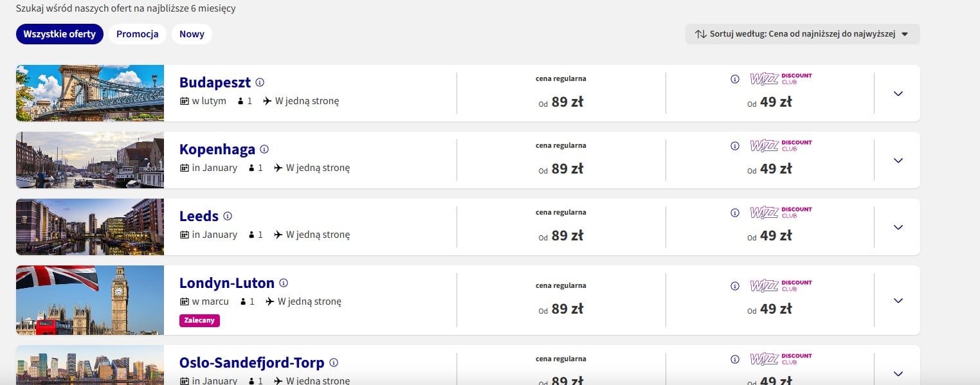The height and width of the screenshot is (385, 980).
Task: Expand the Budapeszt offer details
Action: coord(898,93)
